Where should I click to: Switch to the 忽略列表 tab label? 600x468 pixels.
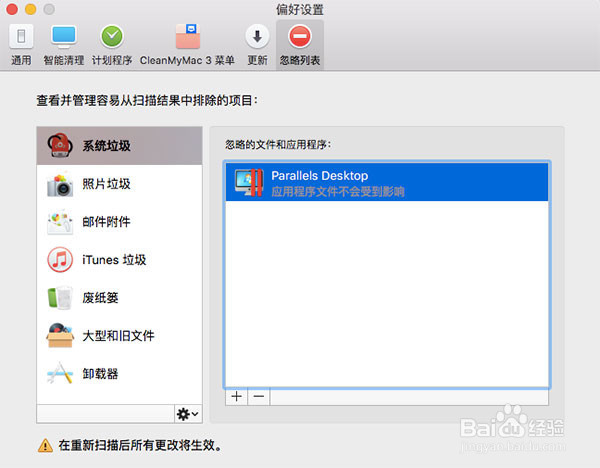tap(300, 60)
